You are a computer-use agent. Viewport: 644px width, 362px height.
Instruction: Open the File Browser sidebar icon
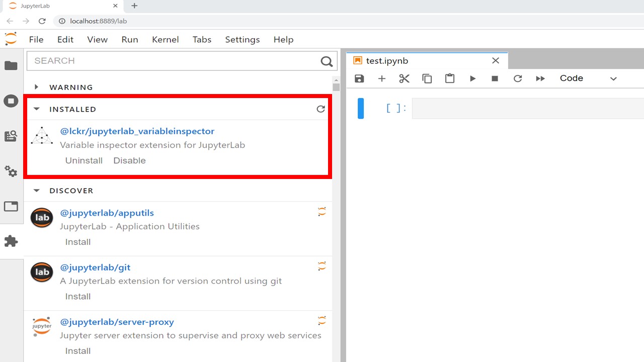point(11,66)
